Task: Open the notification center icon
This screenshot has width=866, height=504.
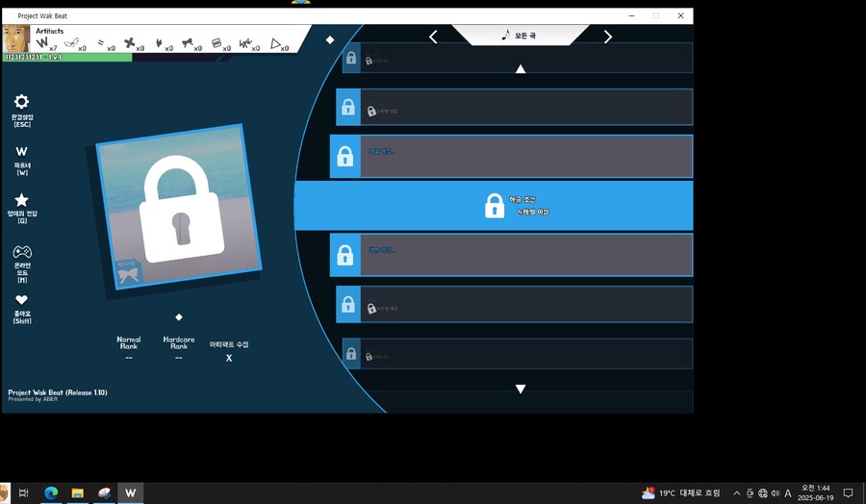Action: (x=849, y=493)
